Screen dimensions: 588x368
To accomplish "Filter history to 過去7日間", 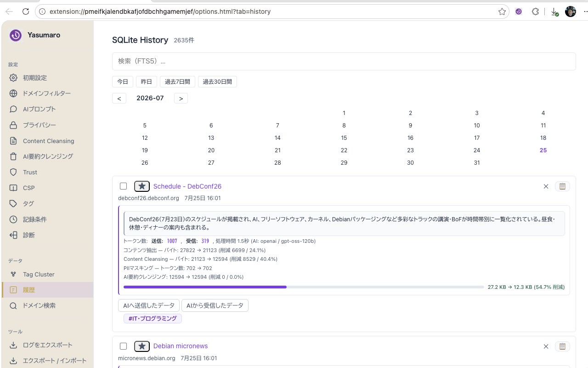I will click(177, 82).
